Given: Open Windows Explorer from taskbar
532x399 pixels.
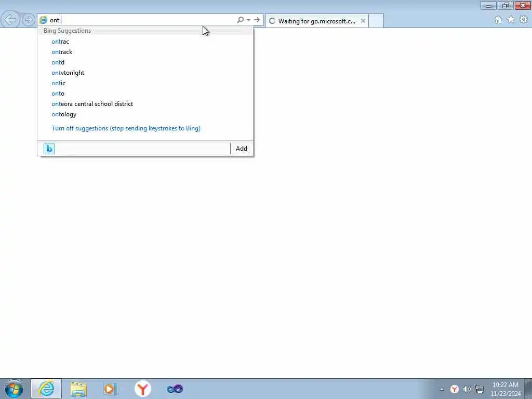Looking at the screenshot, I should pos(79,389).
